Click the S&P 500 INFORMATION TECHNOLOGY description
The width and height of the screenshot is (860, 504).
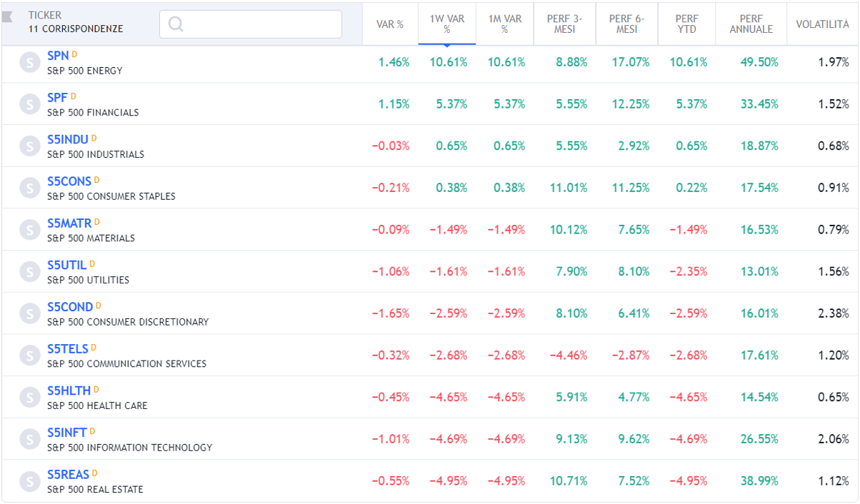click(x=130, y=448)
